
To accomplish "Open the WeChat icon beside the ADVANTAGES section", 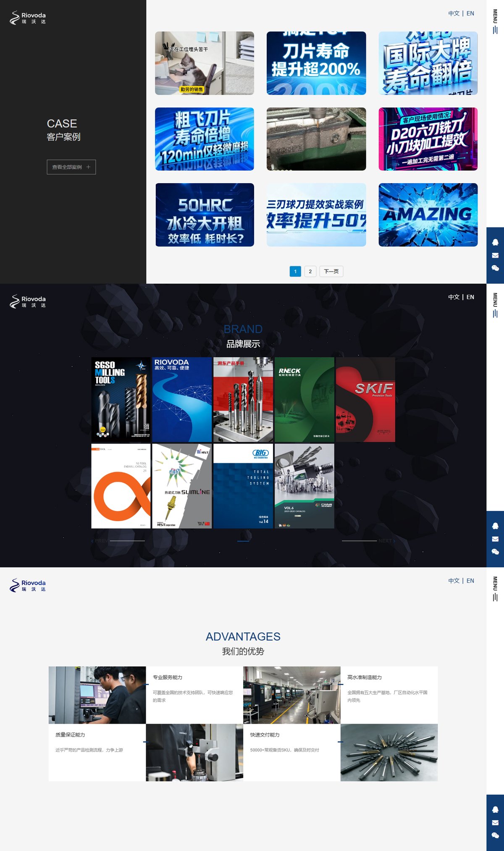I will coord(495,835).
